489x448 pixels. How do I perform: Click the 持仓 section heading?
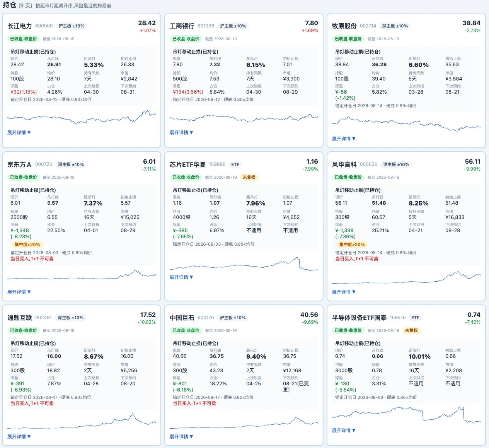click(x=10, y=5)
